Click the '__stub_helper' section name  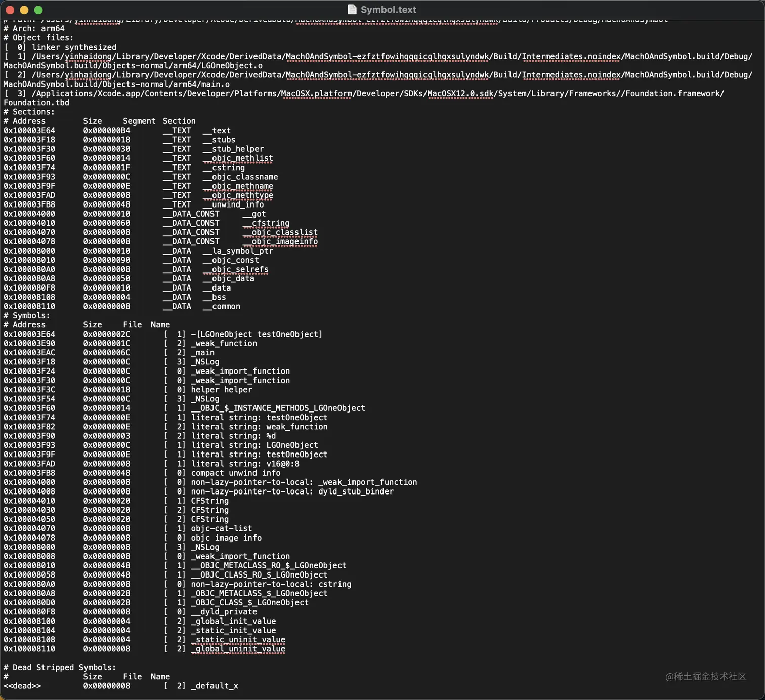point(233,149)
